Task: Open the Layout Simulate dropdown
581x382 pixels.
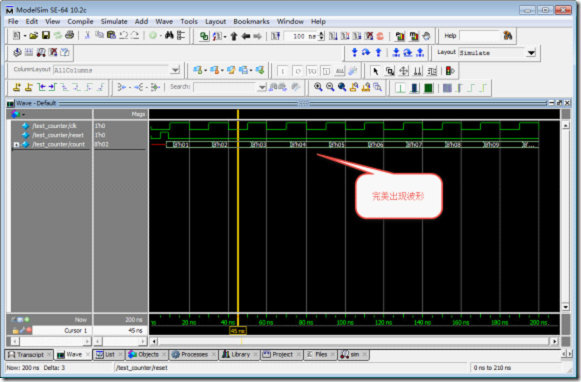Action: coord(531,53)
